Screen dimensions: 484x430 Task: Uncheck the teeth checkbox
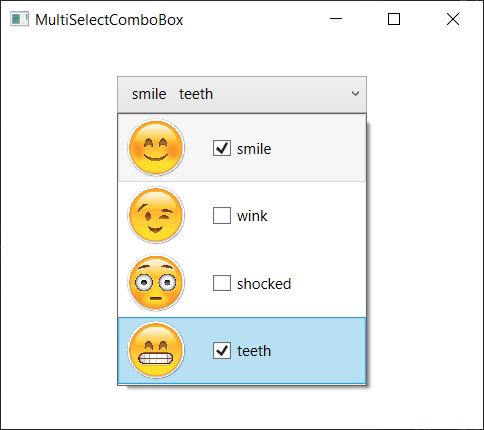[222, 350]
